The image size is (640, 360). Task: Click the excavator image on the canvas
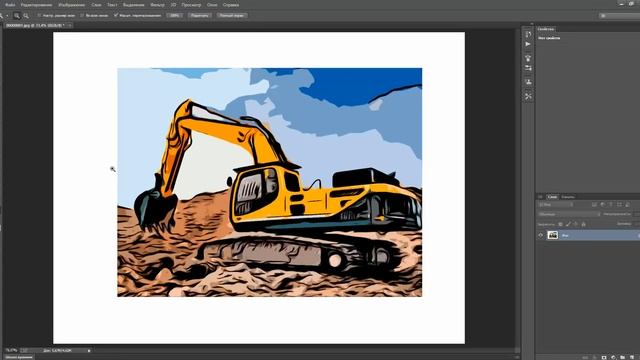pyautogui.click(x=269, y=182)
